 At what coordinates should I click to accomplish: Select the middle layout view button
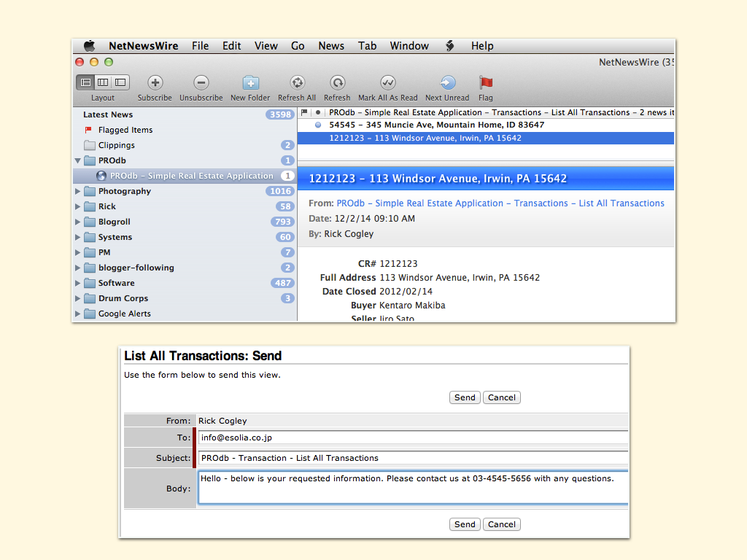click(103, 82)
